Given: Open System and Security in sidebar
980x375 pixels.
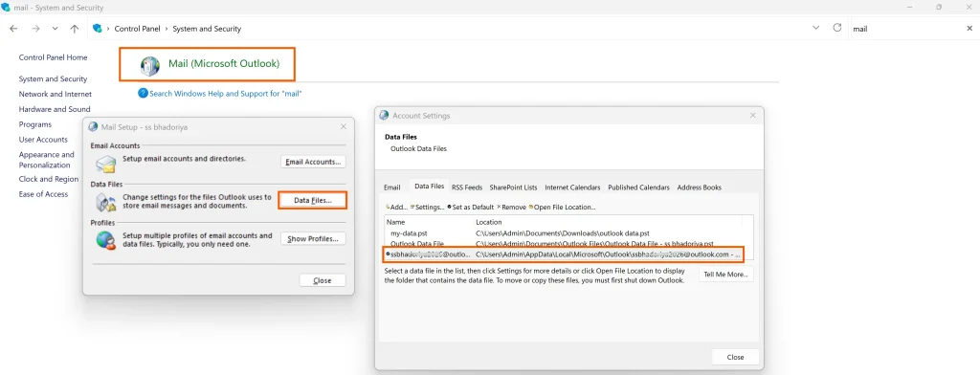Looking at the screenshot, I should click(x=54, y=78).
